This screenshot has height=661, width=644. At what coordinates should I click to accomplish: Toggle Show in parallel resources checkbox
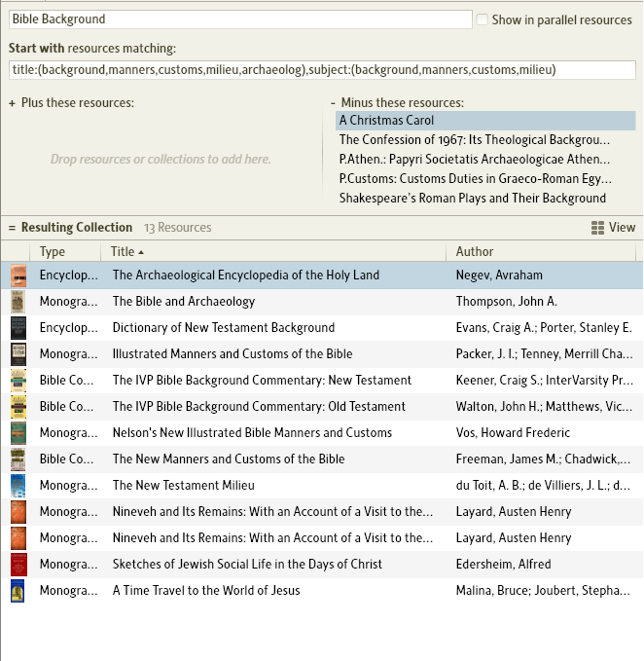click(x=482, y=19)
